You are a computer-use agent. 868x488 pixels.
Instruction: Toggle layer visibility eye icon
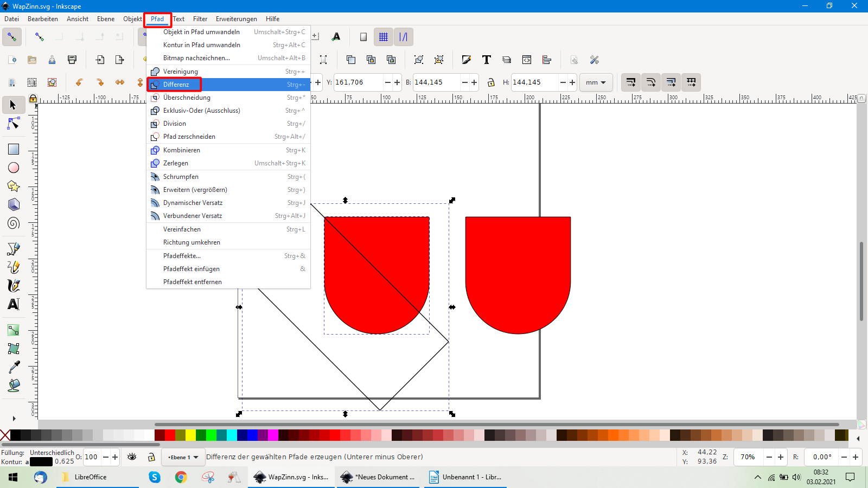point(132,457)
